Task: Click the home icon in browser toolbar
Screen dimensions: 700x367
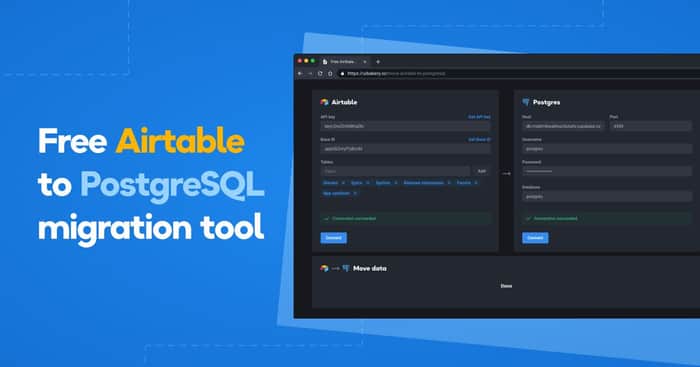Action: pyautogui.click(x=330, y=74)
